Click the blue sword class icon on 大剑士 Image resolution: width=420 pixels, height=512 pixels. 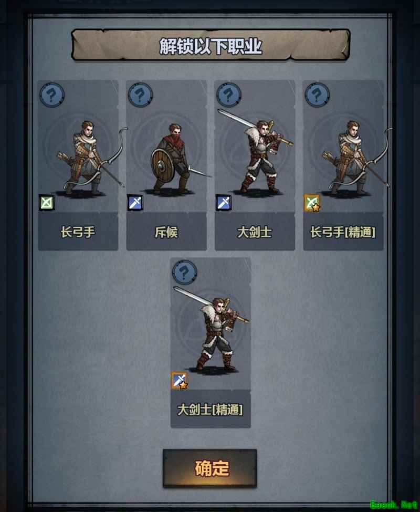click(x=224, y=203)
